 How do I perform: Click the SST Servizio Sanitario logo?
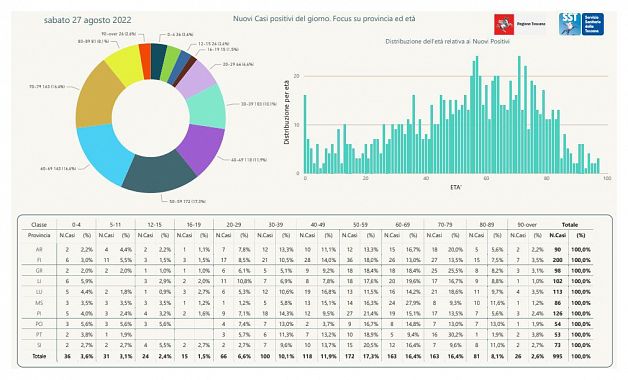(x=581, y=24)
